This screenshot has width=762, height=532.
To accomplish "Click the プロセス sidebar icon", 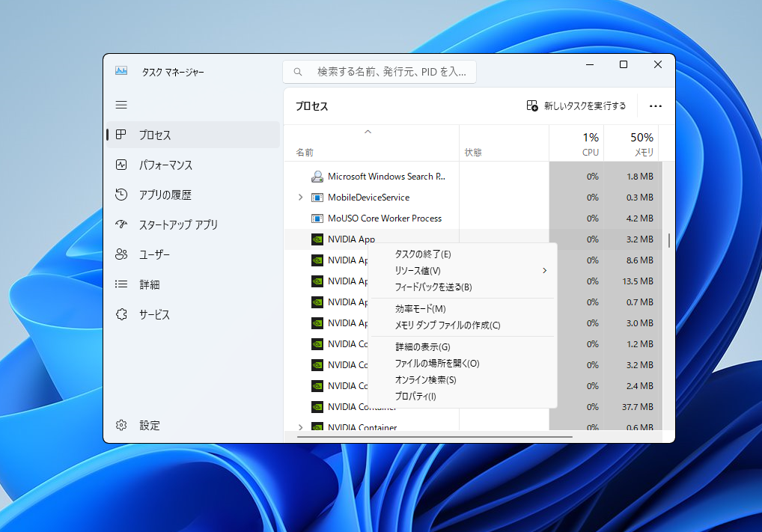I will 121,135.
